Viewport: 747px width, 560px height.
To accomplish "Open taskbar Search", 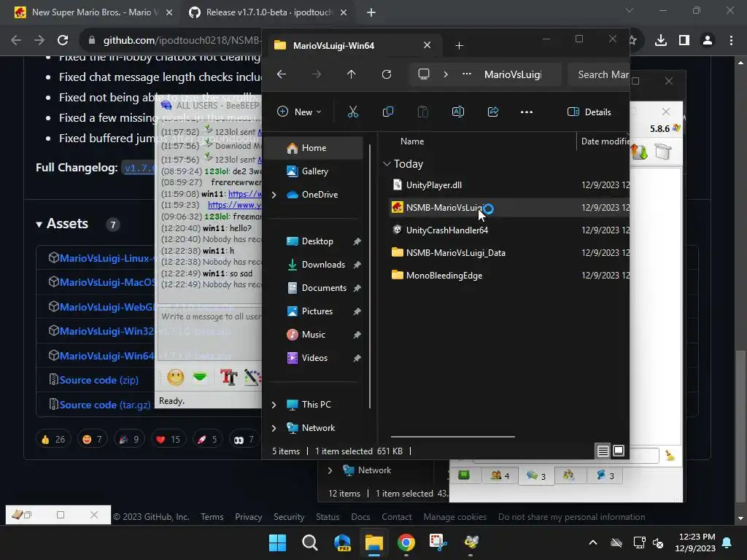I will (x=309, y=542).
